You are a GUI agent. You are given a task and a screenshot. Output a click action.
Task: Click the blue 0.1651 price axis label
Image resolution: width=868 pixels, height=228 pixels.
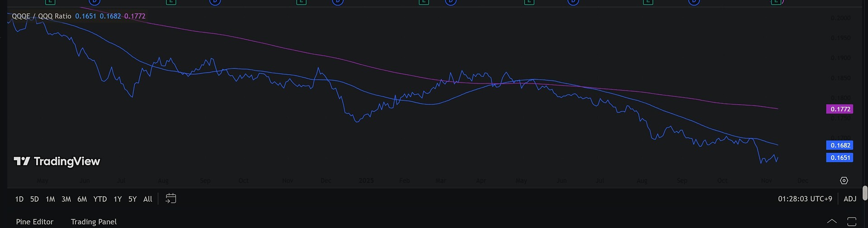(840, 157)
